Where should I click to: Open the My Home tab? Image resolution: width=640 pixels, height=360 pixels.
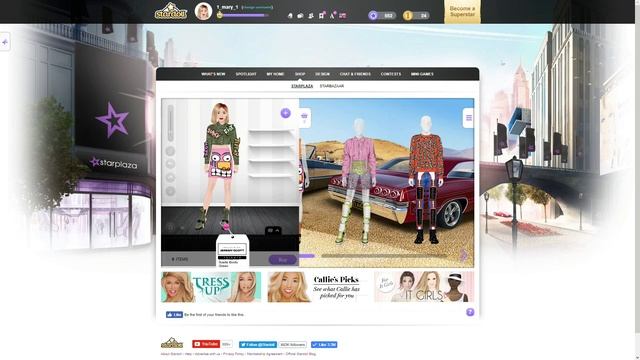tap(275, 74)
